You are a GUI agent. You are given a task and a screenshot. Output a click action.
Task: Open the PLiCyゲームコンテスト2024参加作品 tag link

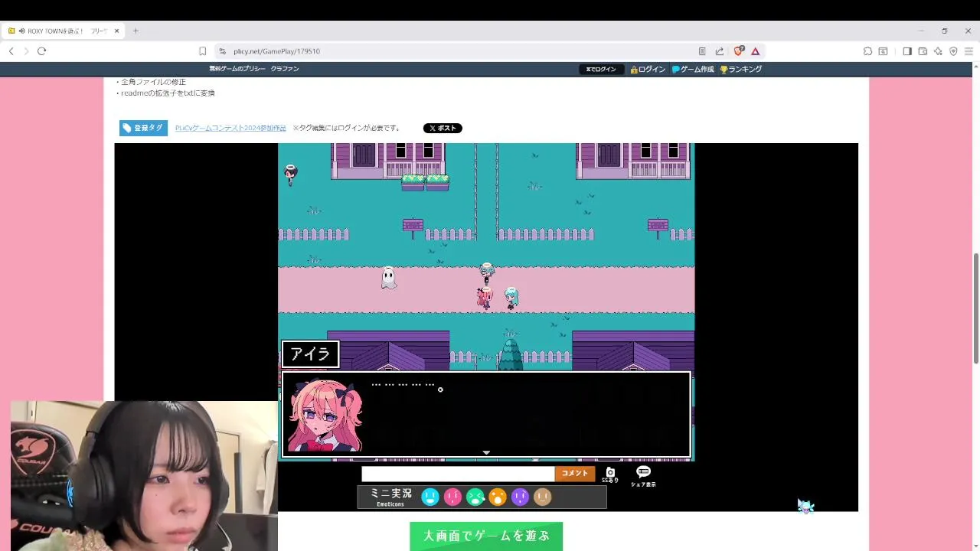point(230,128)
